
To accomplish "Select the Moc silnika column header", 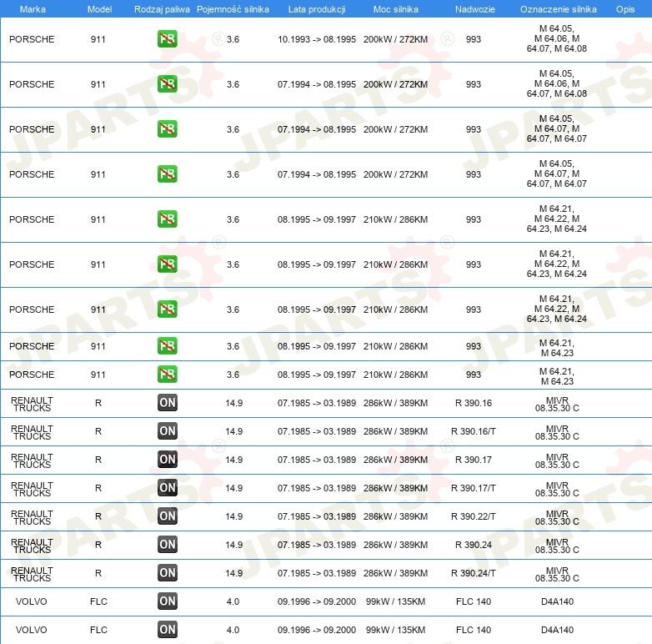I will click(395, 9).
